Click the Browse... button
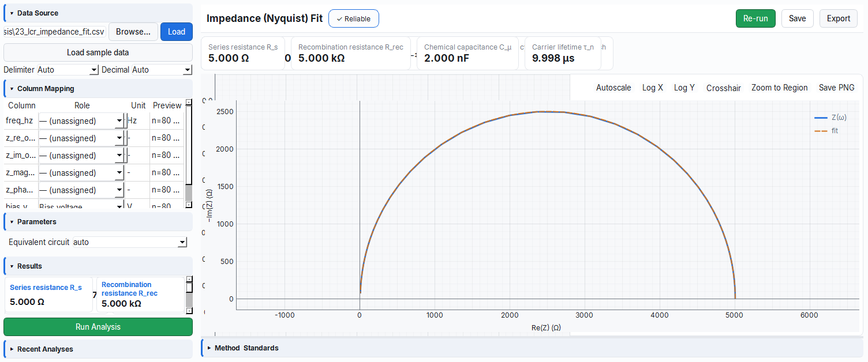868x362 pixels. pos(133,32)
